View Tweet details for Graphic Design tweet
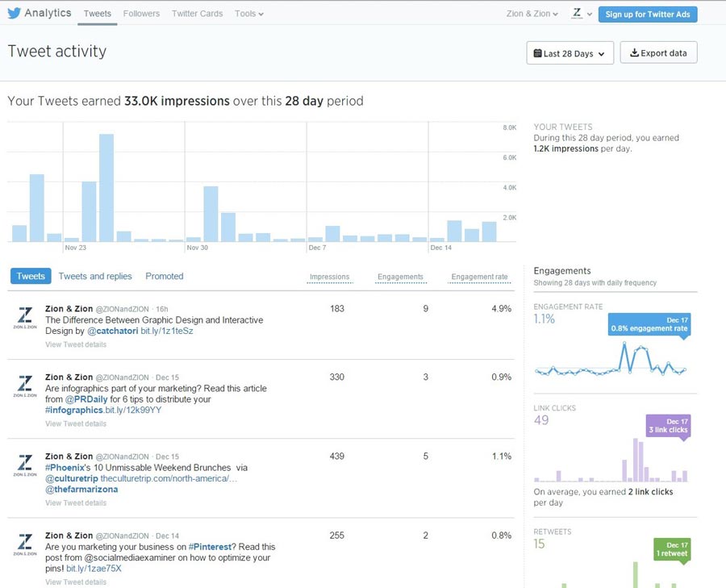The height and width of the screenshot is (588, 726). [76, 344]
